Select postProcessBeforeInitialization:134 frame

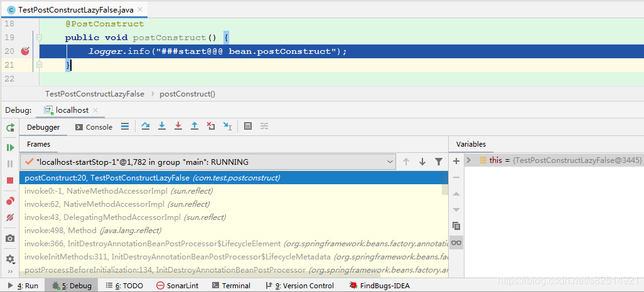pos(234,270)
